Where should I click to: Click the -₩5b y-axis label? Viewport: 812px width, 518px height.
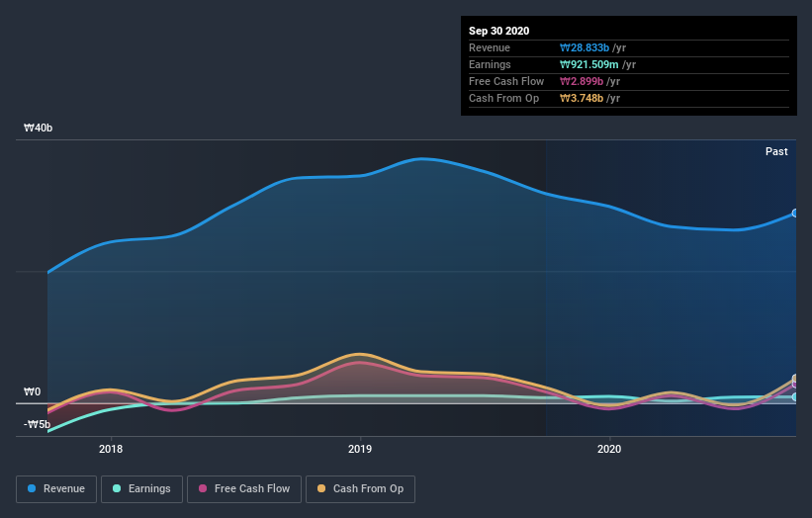coord(37,424)
